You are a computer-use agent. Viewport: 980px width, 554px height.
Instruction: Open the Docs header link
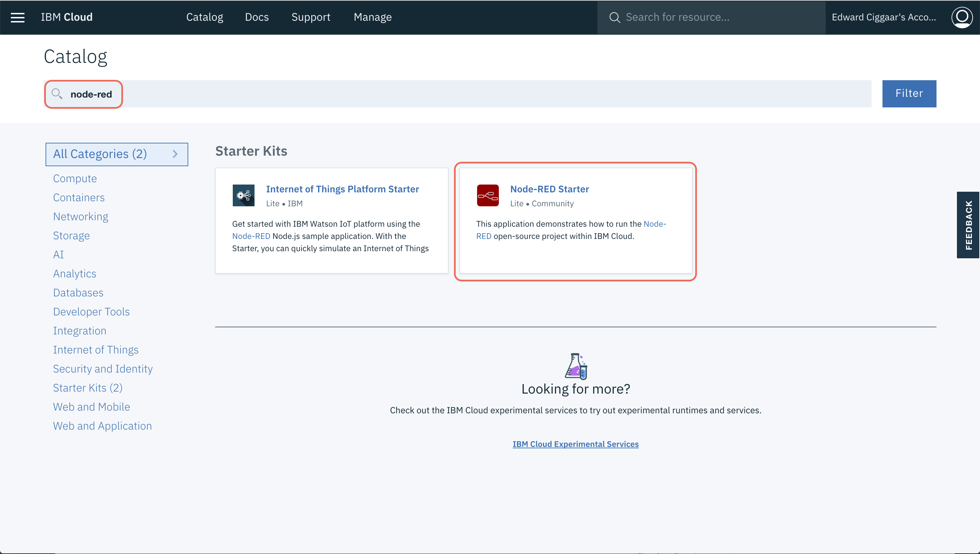(257, 17)
